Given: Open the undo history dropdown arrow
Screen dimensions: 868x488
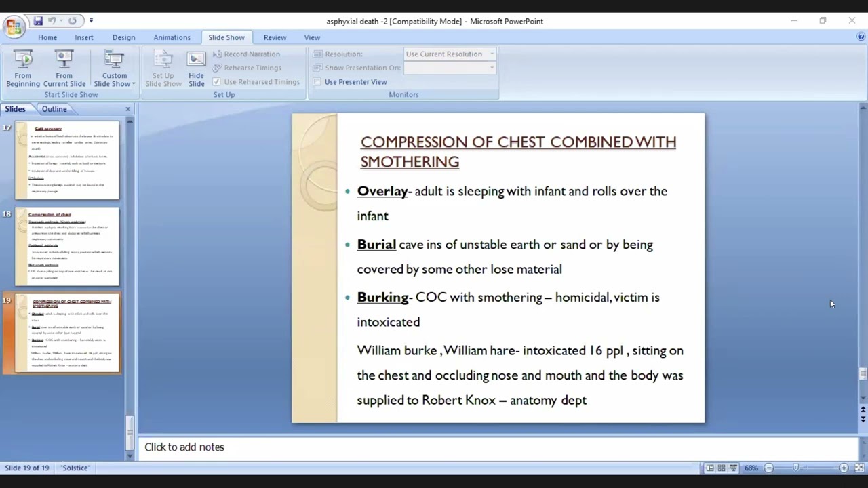Looking at the screenshot, I should (x=61, y=21).
